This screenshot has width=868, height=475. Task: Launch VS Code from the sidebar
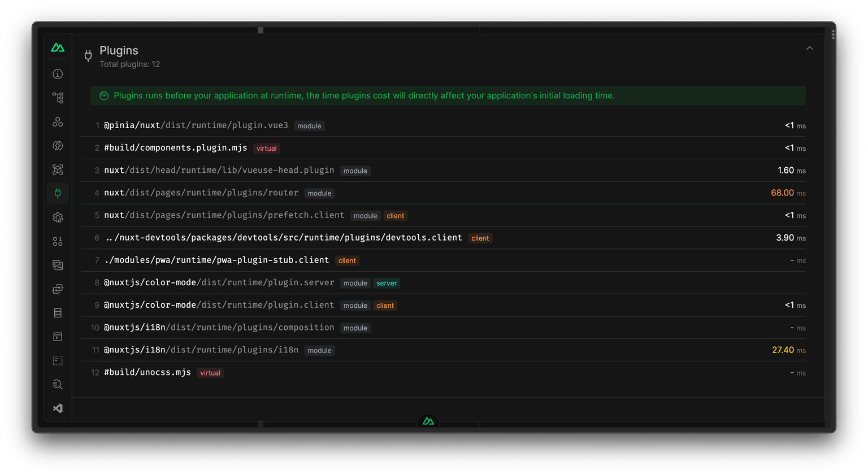(57, 408)
